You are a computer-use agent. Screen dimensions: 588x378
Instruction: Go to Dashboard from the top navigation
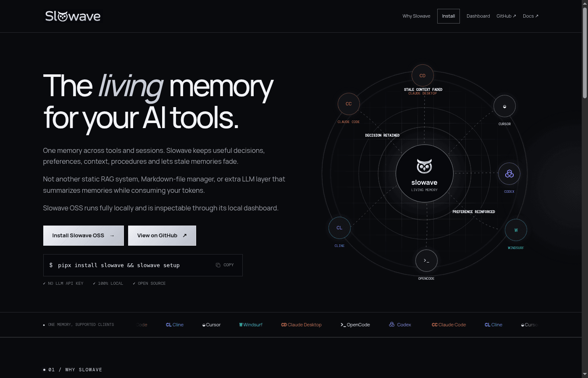coord(478,16)
